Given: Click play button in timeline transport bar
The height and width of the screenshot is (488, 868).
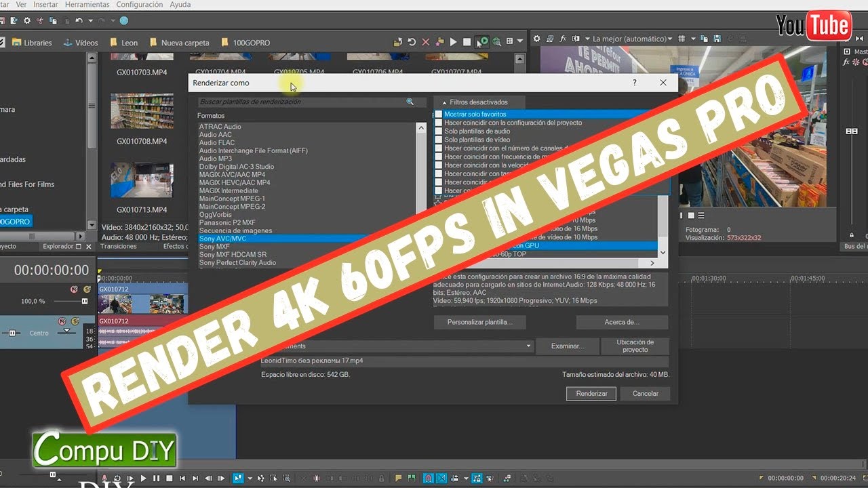Looking at the screenshot, I should 143,479.
